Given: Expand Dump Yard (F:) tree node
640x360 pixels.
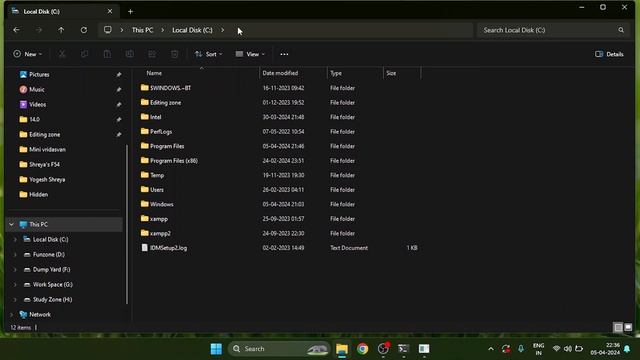Looking at the screenshot, I should [x=15, y=270].
